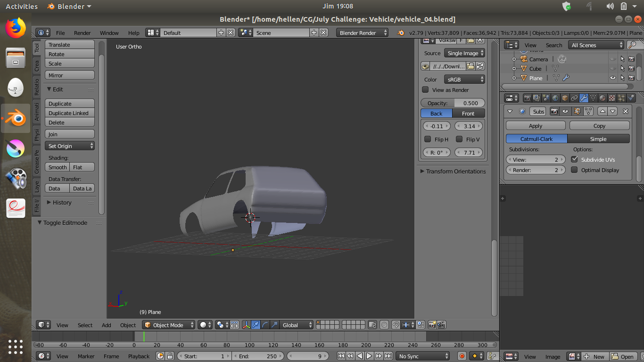Click the OpenGL render image camera icon
The width and height of the screenshot is (644, 362).
pyautogui.click(x=432, y=325)
